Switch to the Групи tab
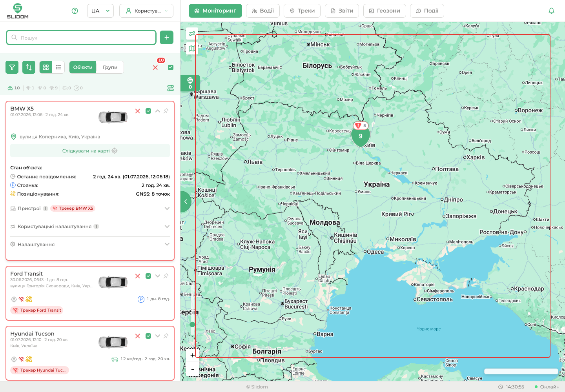This screenshot has width=565, height=392. 110,67
